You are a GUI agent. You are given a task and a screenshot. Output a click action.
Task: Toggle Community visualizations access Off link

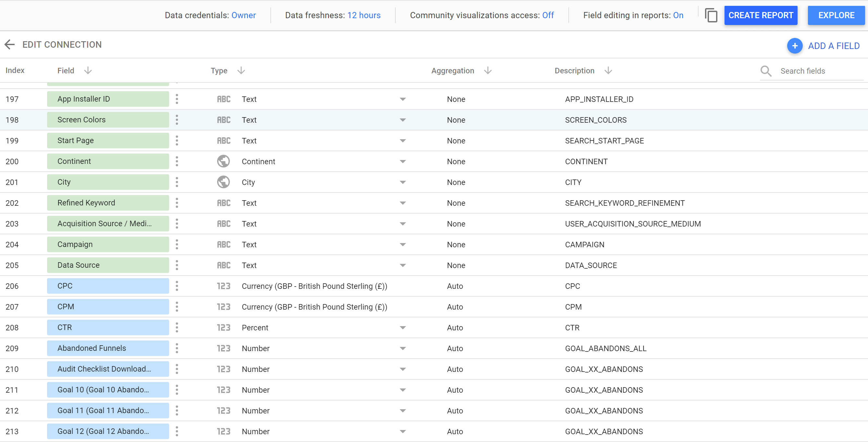[548, 16]
